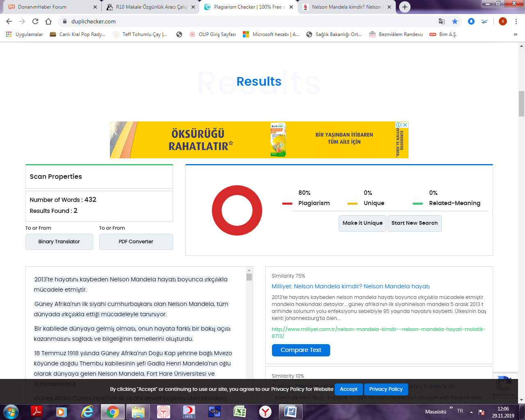This screenshot has height=420, width=525.
Task: Open the Bim A.Ş. bookmark
Action: pos(443,34)
